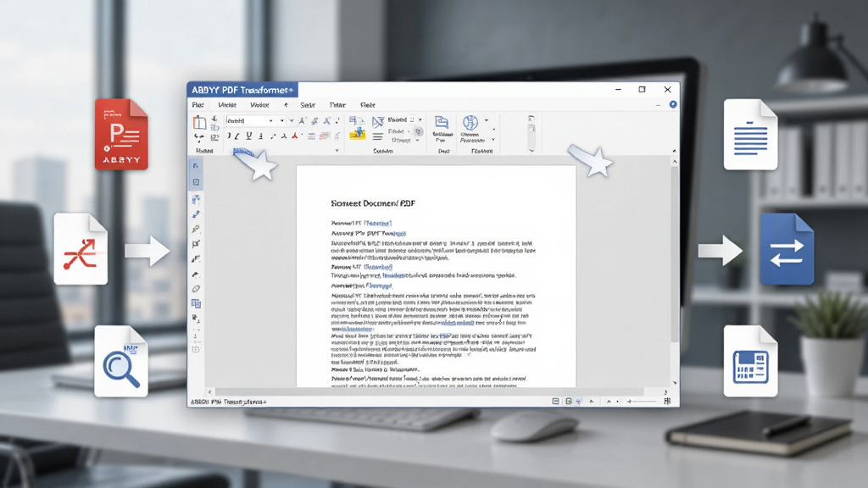Image resolution: width=868 pixels, height=488 pixels.
Task: Maximize the ABBYY PDF Transformer window
Action: click(x=643, y=90)
